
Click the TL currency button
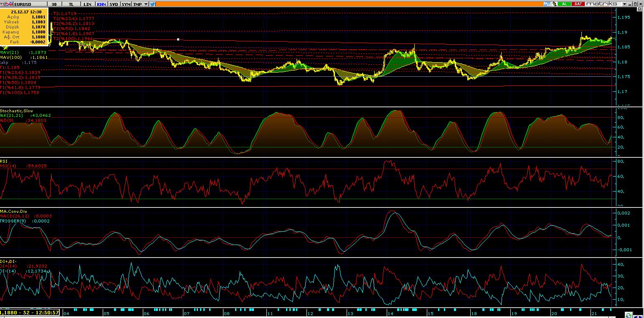pos(72,4)
